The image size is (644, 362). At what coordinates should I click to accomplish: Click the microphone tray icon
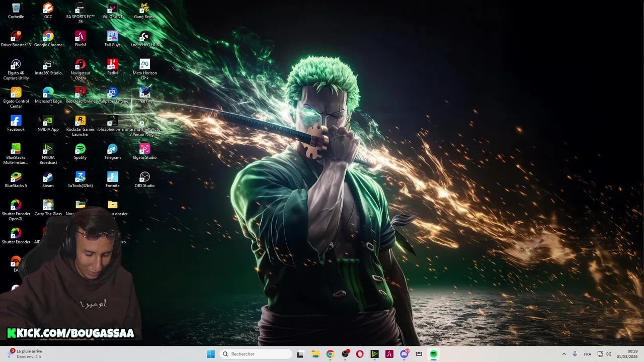575,354
